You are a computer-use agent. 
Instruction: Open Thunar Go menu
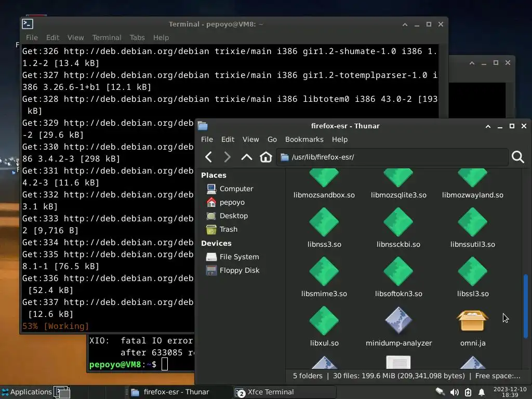coord(272,139)
